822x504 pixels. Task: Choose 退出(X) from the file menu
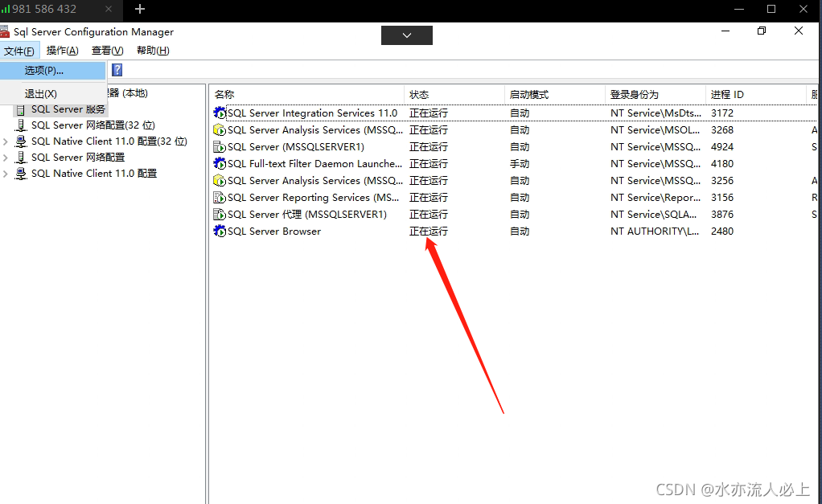coord(53,94)
